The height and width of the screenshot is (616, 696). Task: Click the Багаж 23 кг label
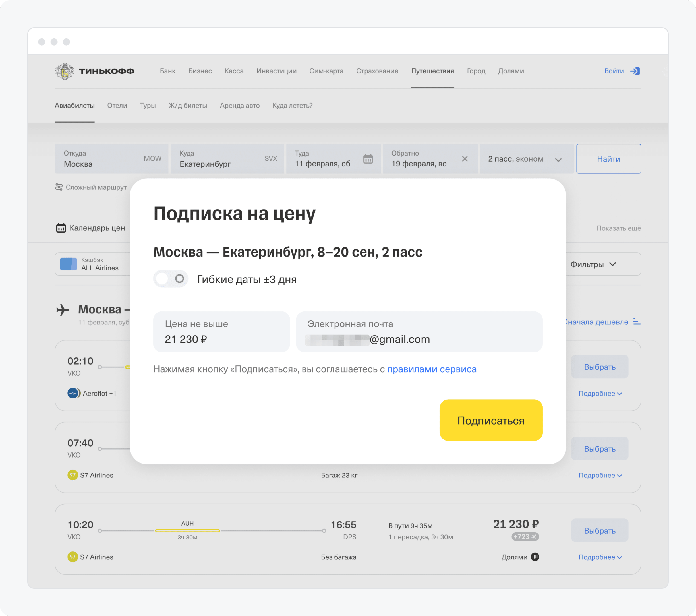pos(339,475)
